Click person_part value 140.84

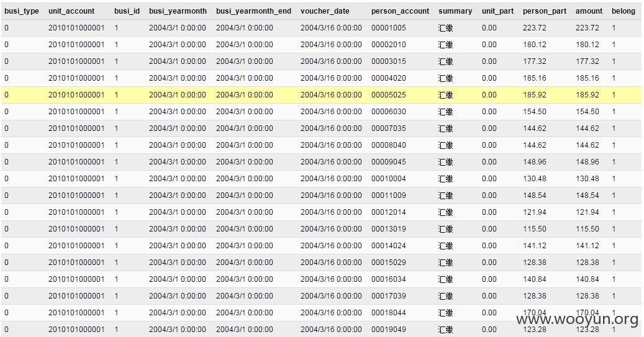pos(535,279)
